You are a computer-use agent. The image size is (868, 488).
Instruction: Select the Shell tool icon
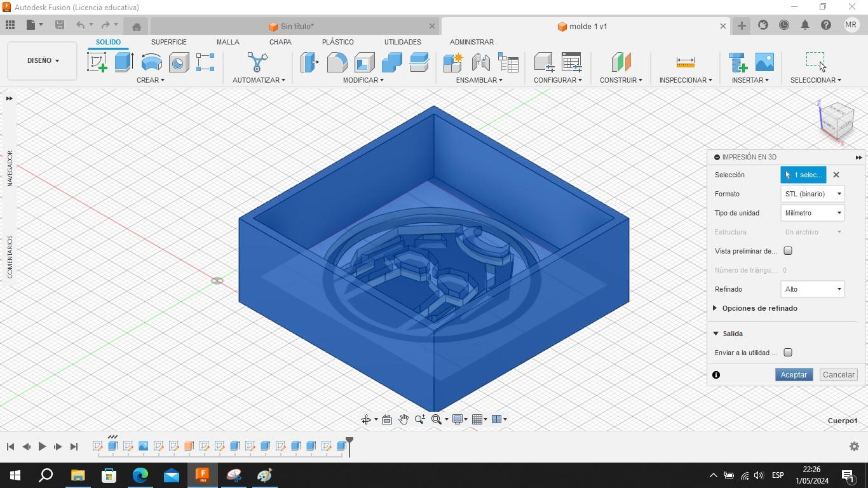pyautogui.click(x=364, y=62)
